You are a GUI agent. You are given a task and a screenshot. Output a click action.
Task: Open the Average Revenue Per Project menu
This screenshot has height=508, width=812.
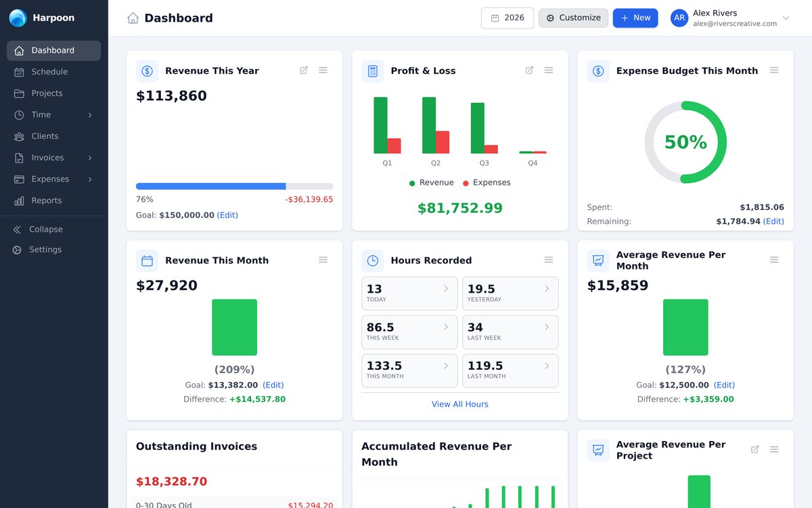click(x=774, y=450)
